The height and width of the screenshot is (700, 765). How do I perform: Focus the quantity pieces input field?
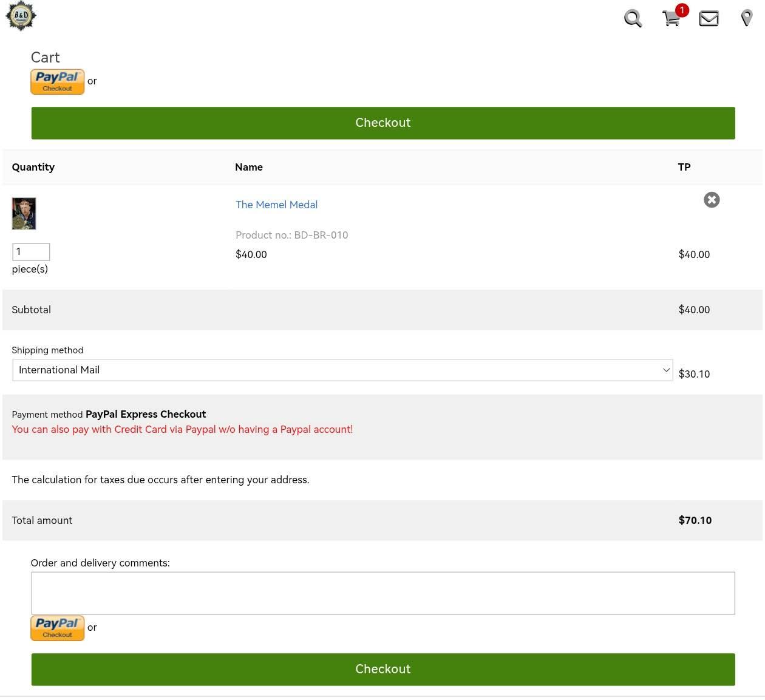click(x=31, y=252)
